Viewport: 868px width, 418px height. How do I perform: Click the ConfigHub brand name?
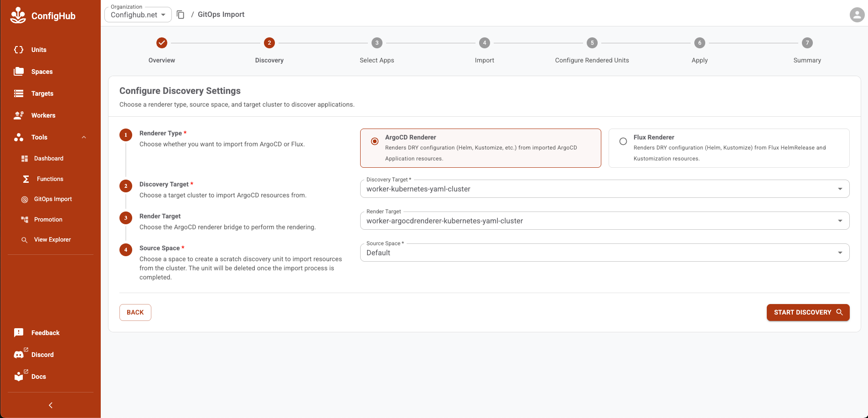(53, 16)
